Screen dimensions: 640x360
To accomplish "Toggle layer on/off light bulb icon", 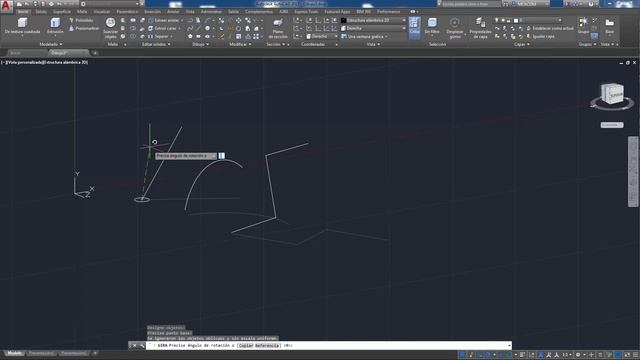I will [x=496, y=20].
